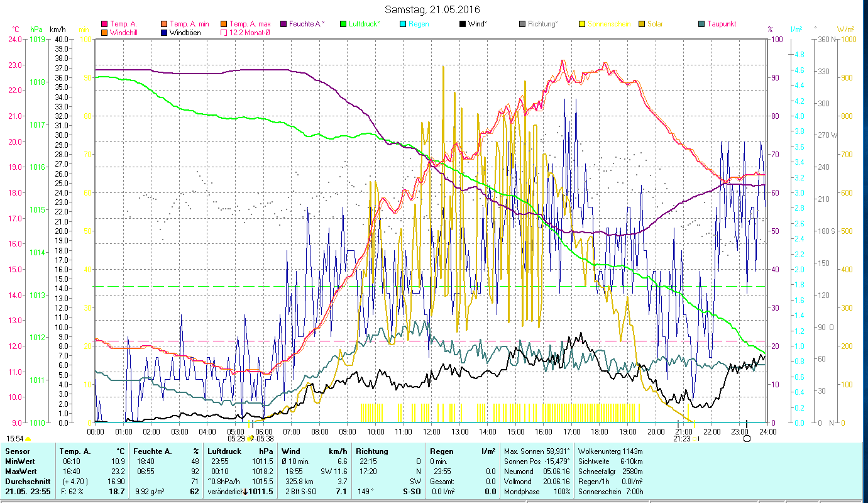Select the 'MaxWert' row label
868x503 pixels.
(20, 471)
